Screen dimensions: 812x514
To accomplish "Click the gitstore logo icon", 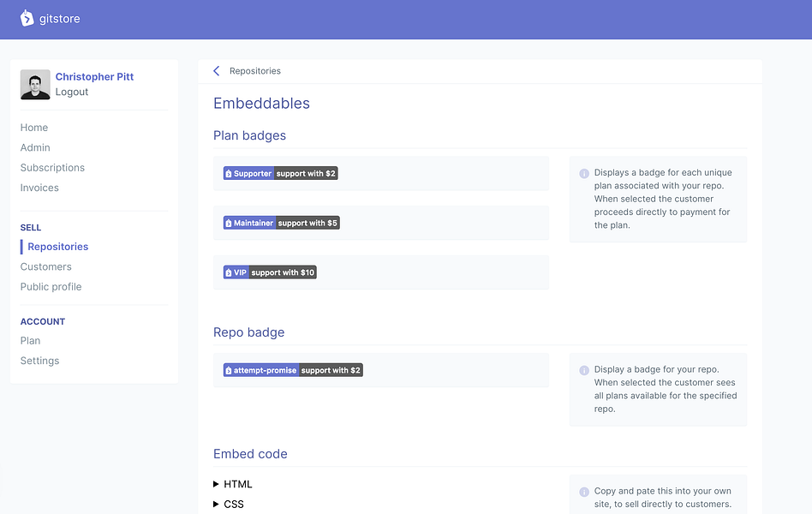I will (x=27, y=18).
